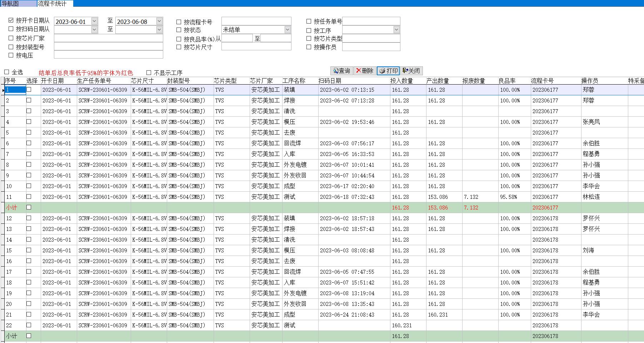Check the 全选 select-all checkbox
The width and height of the screenshot is (644, 343).
click(7, 72)
